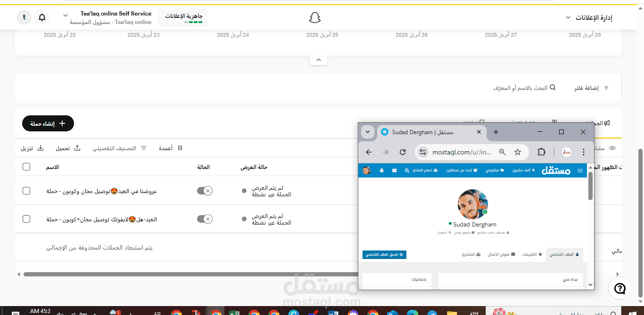Image resolution: width=644 pixels, height=315 pixels.
Task: Collapse the chart panel with the up chevron
Action: tap(319, 60)
